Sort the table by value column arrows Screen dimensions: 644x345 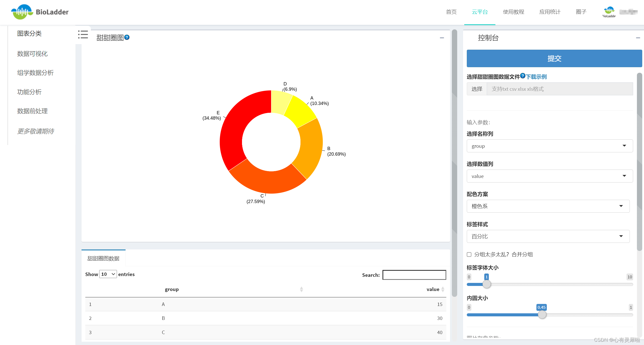coord(442,289)
